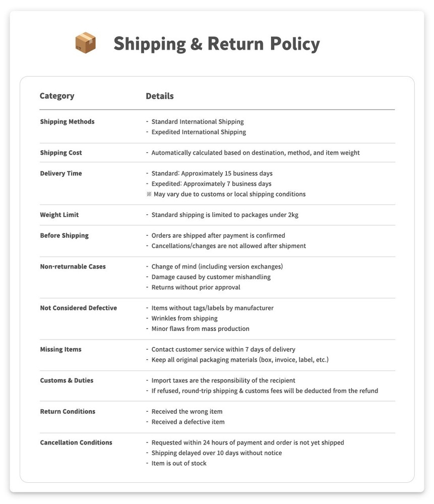The height and width of the screenshot is (504, 434).
Task: Click the Delivery Time row label
Action: pos(61,173)
